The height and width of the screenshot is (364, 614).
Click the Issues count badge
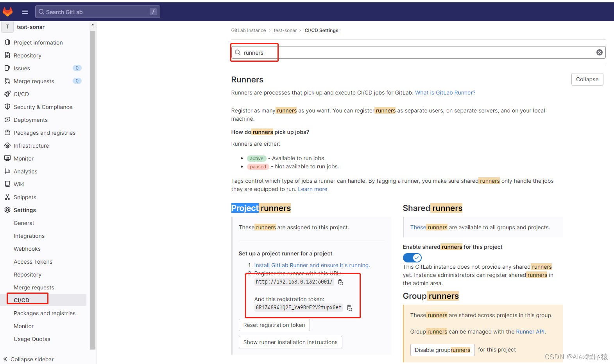[x=77, y=68]
